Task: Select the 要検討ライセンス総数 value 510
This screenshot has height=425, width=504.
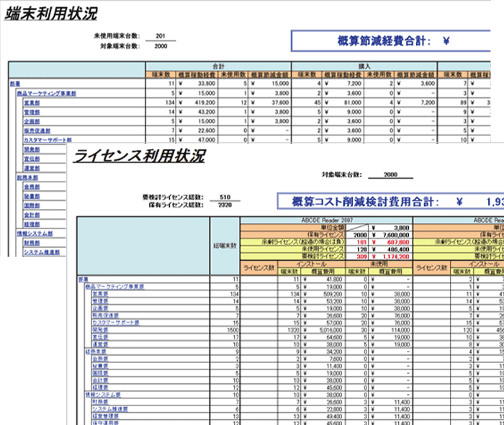Action: point(225,197)
